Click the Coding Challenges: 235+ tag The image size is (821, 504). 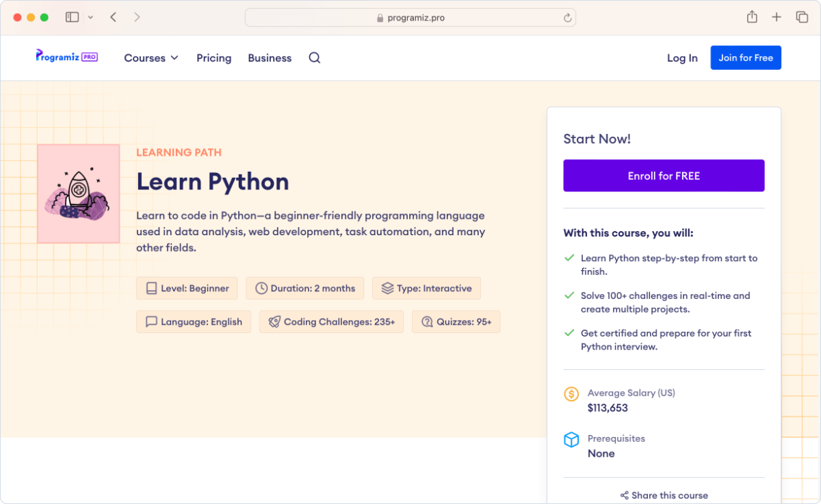pyautogui.click(x=331, y=322)
